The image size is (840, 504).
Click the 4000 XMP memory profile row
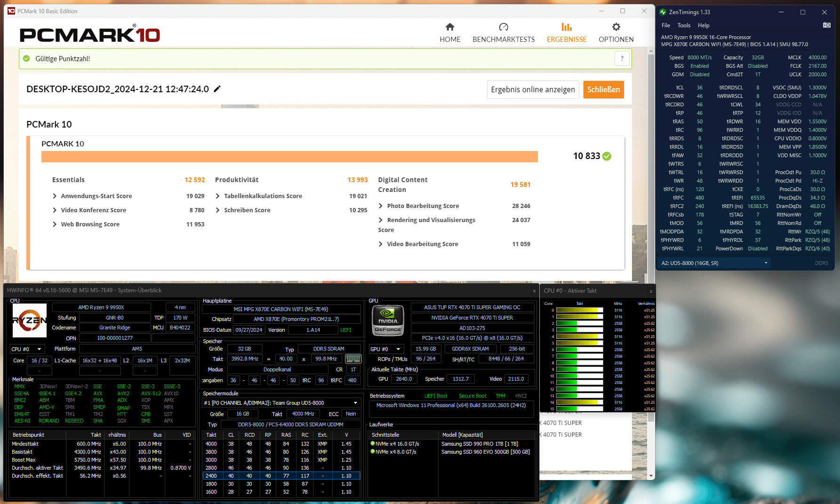[x=281, y=444]
